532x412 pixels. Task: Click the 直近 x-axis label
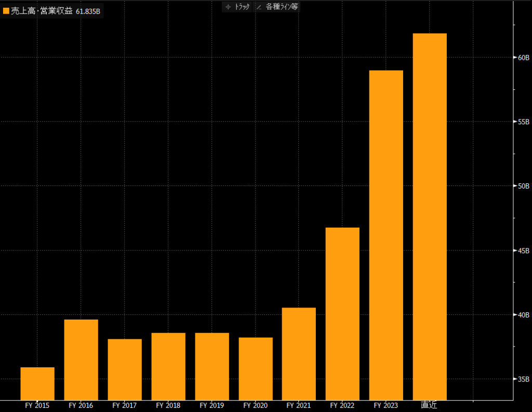tap(429, 405)
